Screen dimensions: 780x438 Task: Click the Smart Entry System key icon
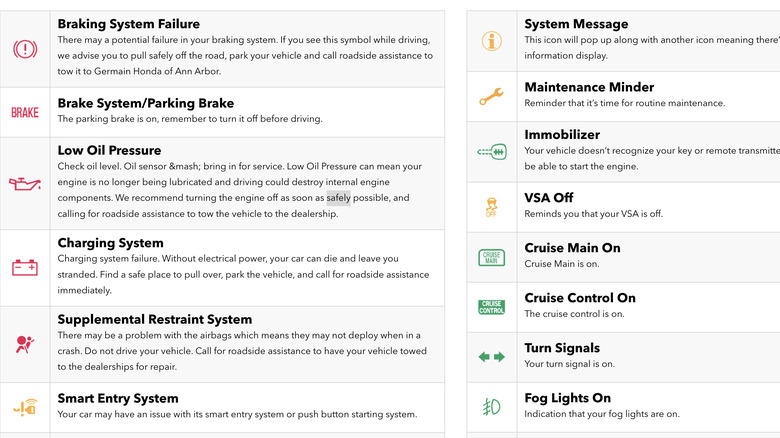tap(25, 407)
